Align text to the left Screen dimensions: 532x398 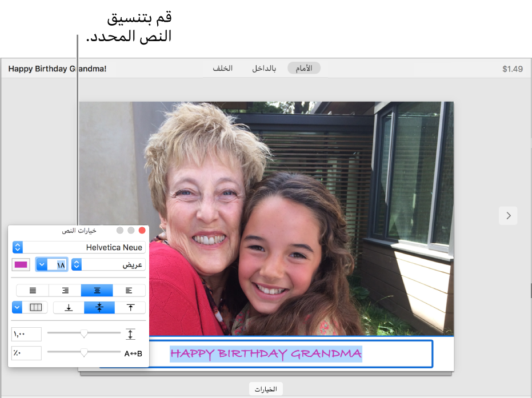coord(129,291)
